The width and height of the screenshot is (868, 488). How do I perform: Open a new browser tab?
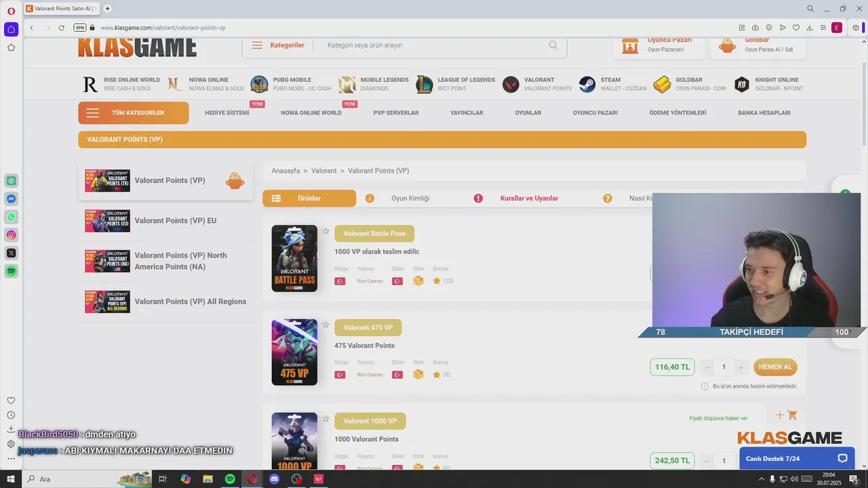tap(107, 9)
